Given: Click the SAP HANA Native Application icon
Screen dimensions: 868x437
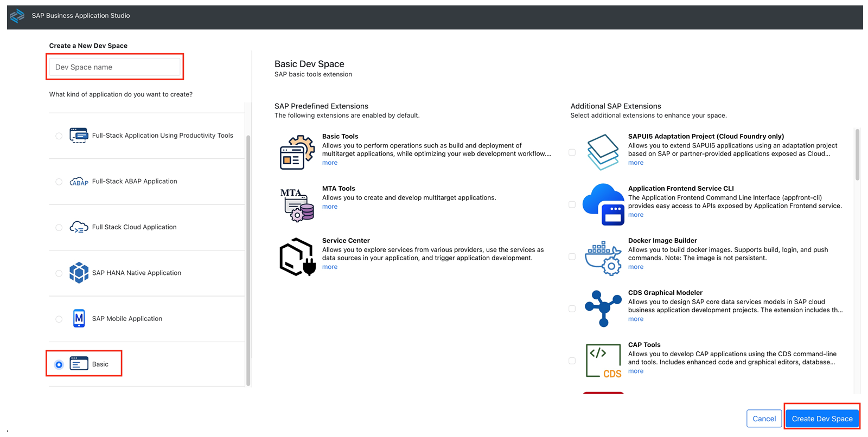Looking at the screenshot, I should [x=79, y=273].
